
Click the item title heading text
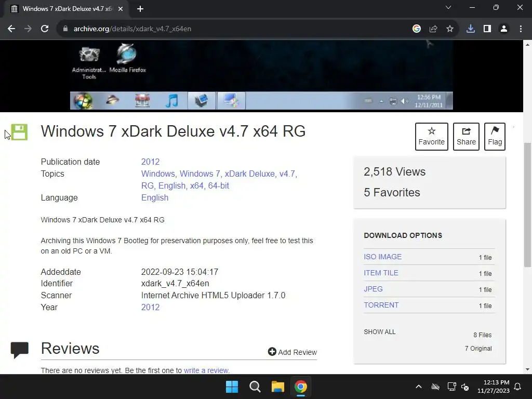click(173, 131)
